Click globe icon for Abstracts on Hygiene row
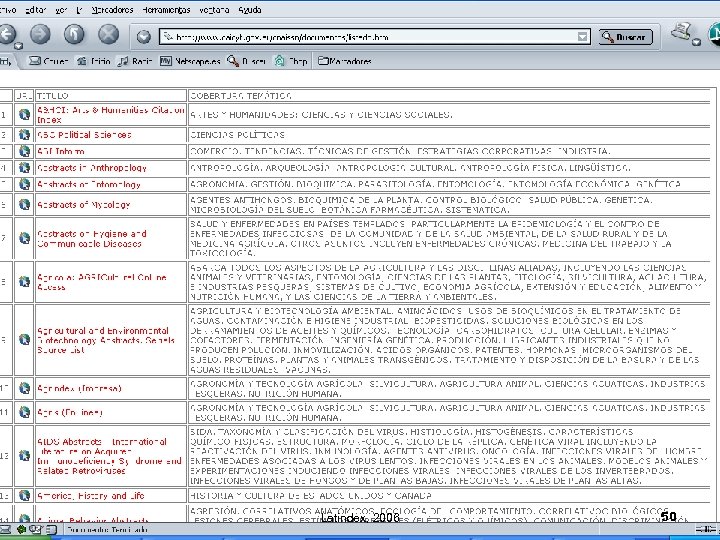The width and height of the screenshot is (720, 540). pyautogui.click(x=24, y=238)
